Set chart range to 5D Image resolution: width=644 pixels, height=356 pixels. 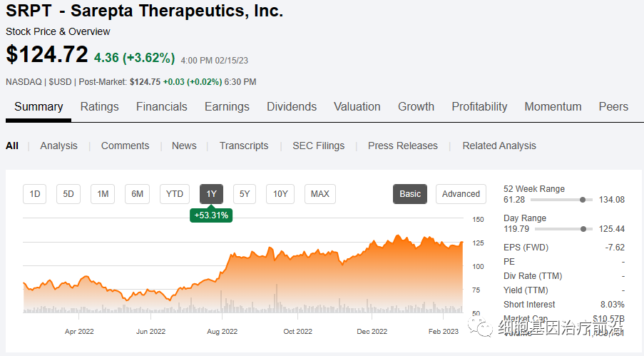point(68,194)
